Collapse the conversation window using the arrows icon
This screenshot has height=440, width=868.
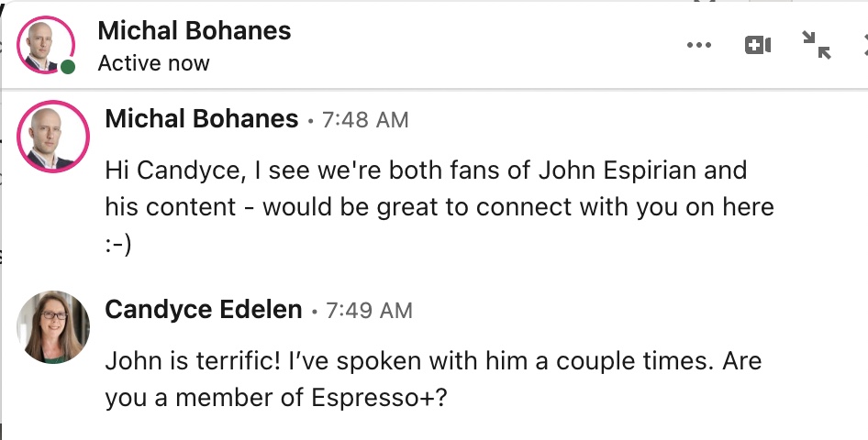816,45
